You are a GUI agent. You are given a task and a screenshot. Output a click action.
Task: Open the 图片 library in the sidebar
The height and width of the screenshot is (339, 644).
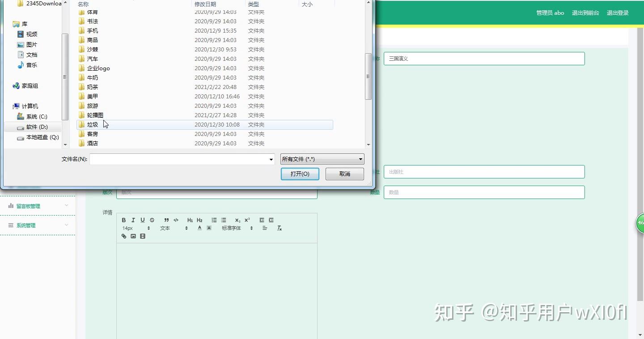point(31,44)
